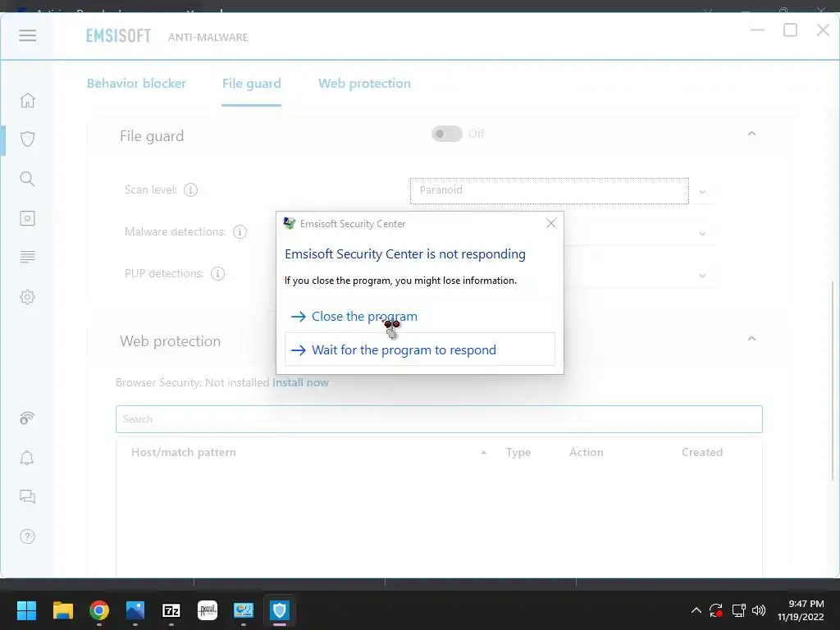The height and width of the screenshot is (630, 840).
Task: Open the Photos app taskbar icon
Action: (x=135, y=610)
